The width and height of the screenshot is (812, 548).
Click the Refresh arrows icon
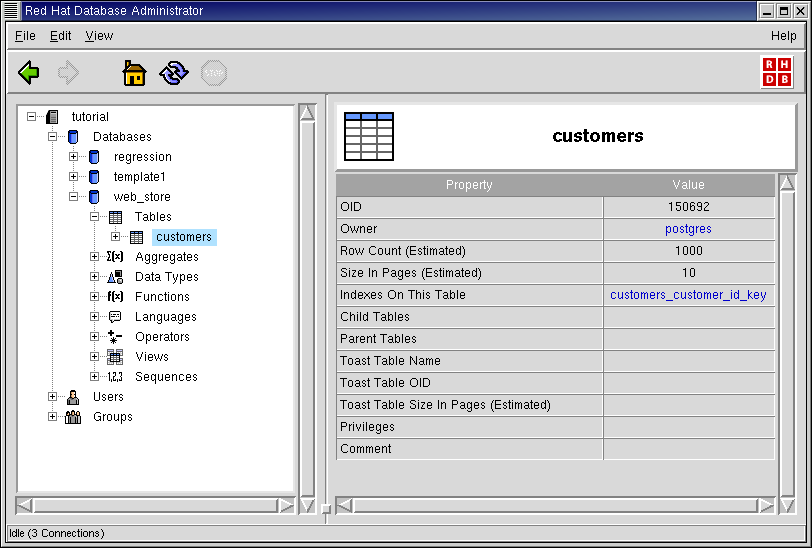coord(174,73)
